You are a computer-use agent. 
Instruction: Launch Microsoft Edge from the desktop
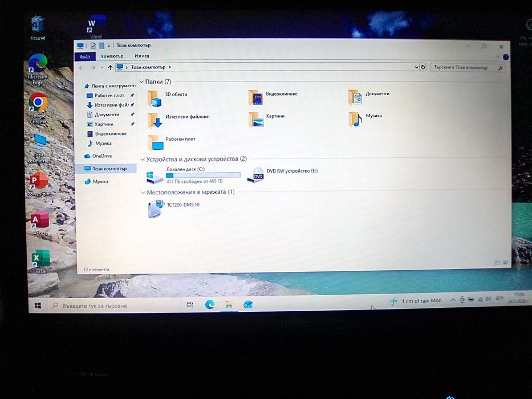click(x=38, y=70)
